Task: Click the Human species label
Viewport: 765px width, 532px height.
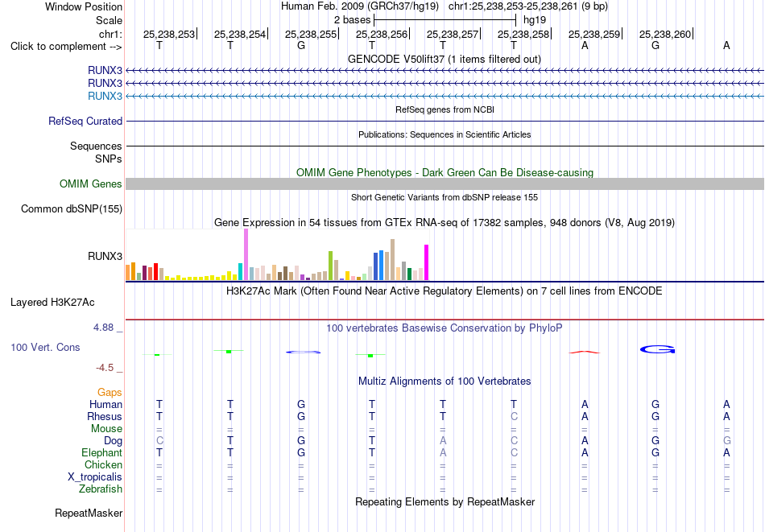Action: (105, 404)
